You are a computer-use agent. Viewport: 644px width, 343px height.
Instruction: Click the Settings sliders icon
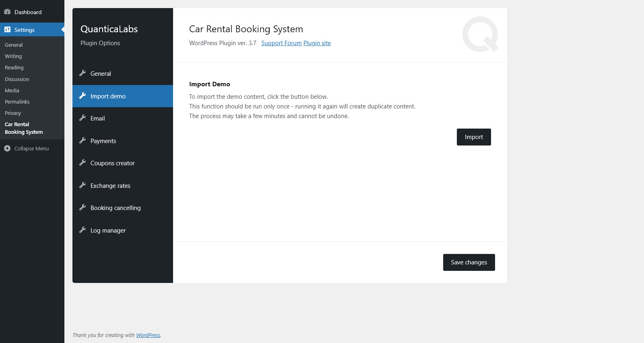[x=7, y=29]
